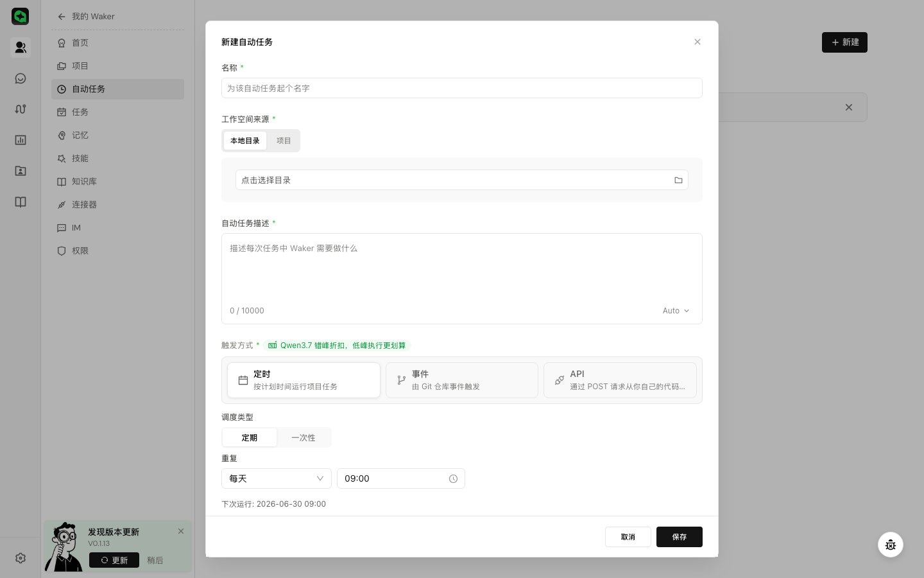Open 连接器 in the sidebar
Image resolution: width=924 pixels, height=578 pixels.
click(x=117, y=205)
